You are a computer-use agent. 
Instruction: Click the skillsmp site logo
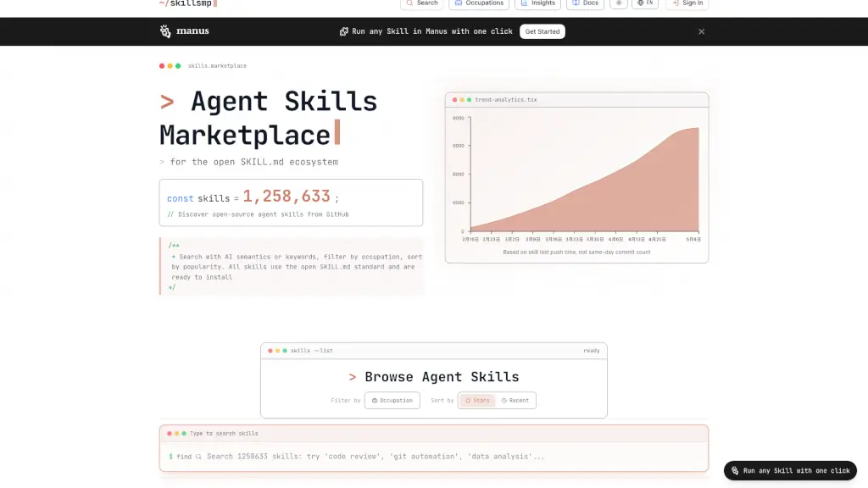(x=188, y=3)
